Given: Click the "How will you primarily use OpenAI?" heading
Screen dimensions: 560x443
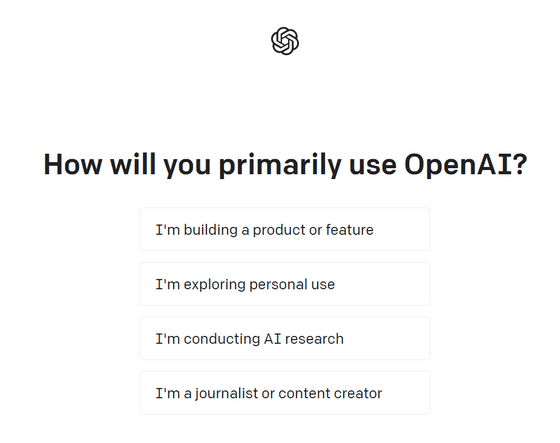Looking at the screenshot, I should coord(285,165).
